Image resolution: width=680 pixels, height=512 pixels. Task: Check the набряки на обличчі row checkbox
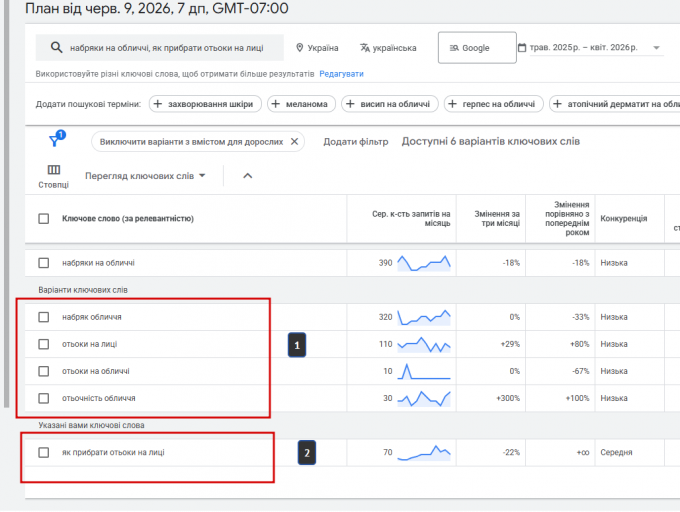coord(44,263)
